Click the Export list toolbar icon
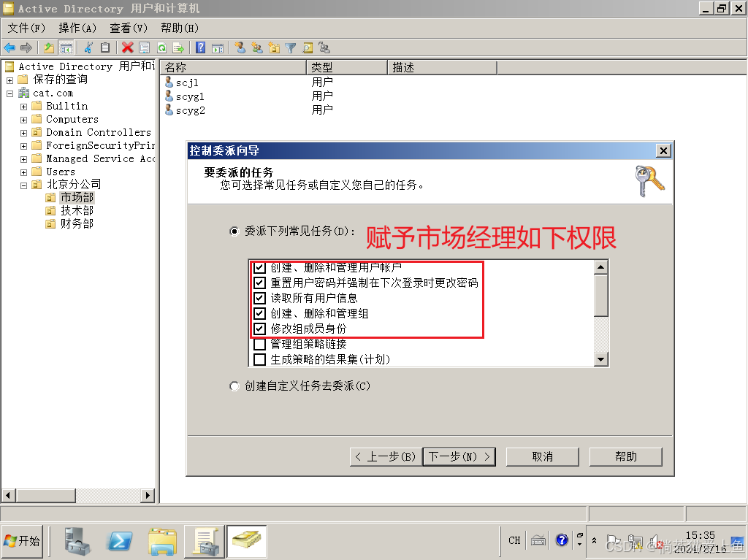The image size is (748, 560). (x=178, y=47)
